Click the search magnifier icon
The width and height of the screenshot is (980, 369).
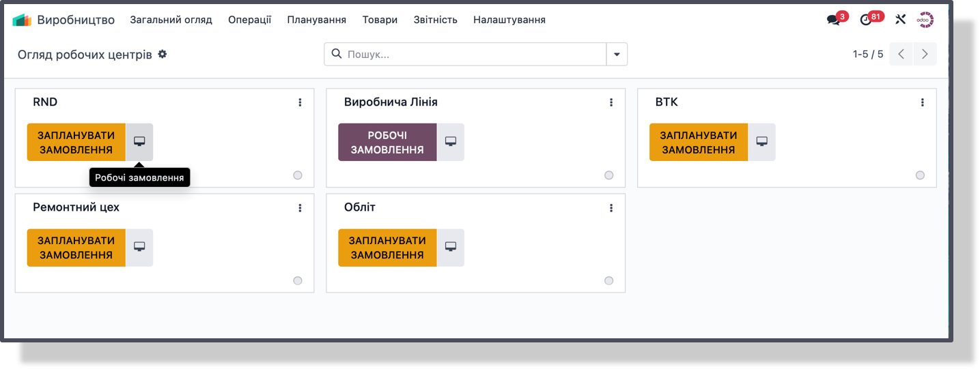tap(336, 54)
